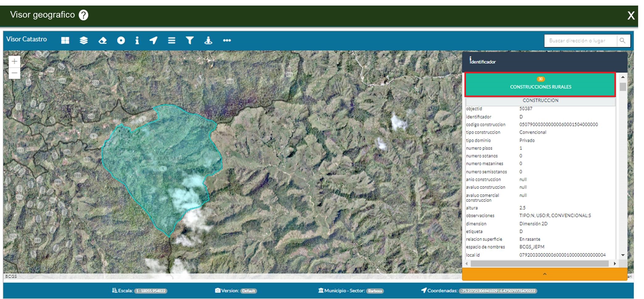Open the filter funnel tool
The width and height of the screenshot is (644, 299).
coord(190,40)
